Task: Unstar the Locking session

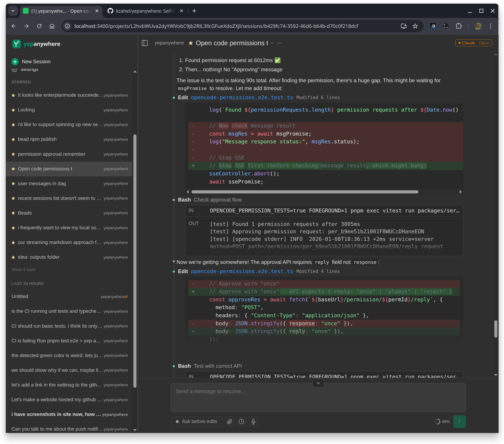Action: 13,110
